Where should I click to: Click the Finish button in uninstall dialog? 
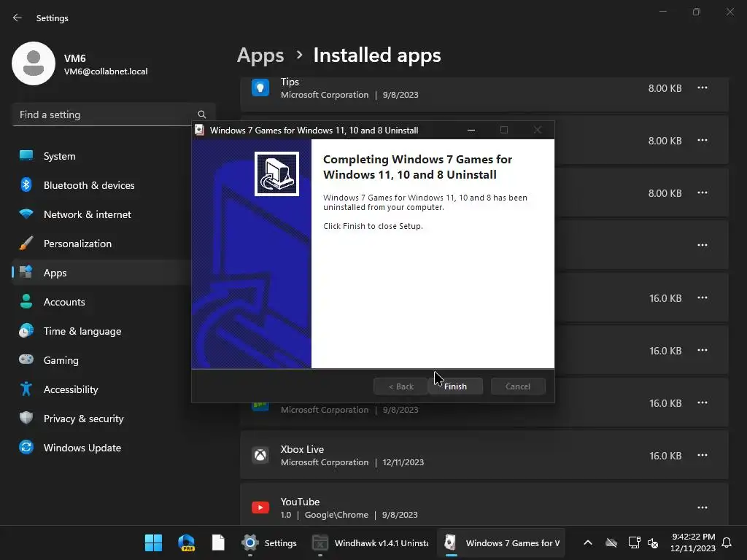(455, 386)
